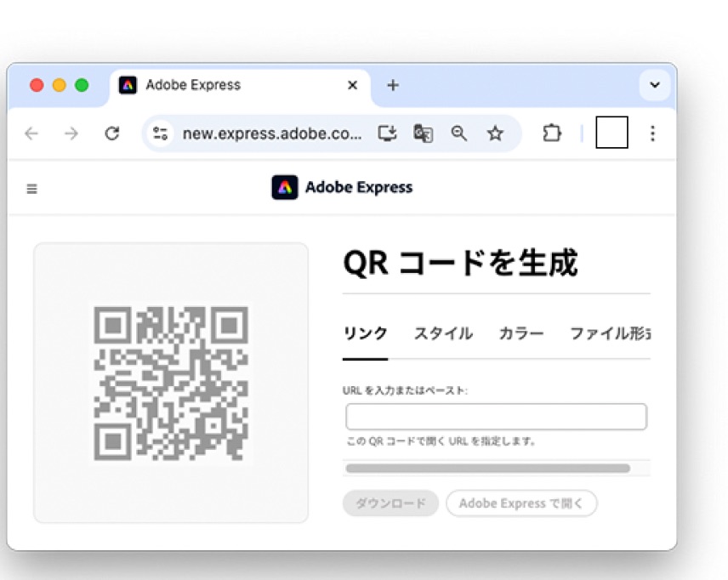The width and height of the screenshot is (728, 580).
Task: Reload the current page
Action: click(x=111, y=134)
